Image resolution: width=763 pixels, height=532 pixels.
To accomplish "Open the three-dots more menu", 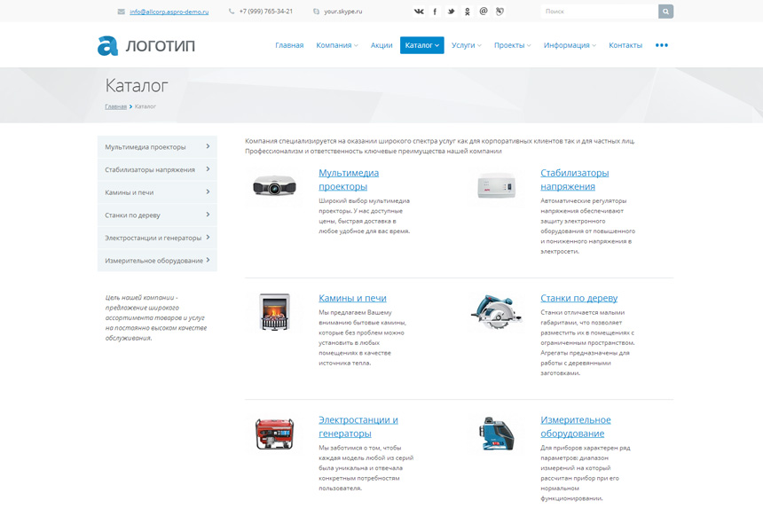I will 661,45.
